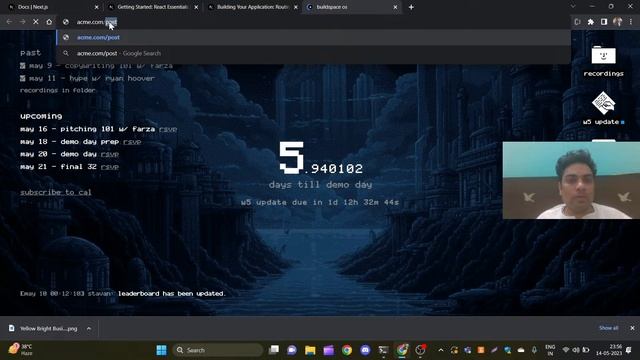Click into the address bar with acme.com/post

click(x=314, y=22)
